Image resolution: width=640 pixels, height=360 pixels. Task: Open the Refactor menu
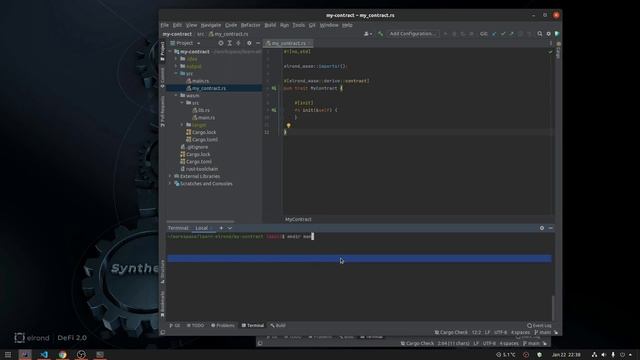(250, 25)
